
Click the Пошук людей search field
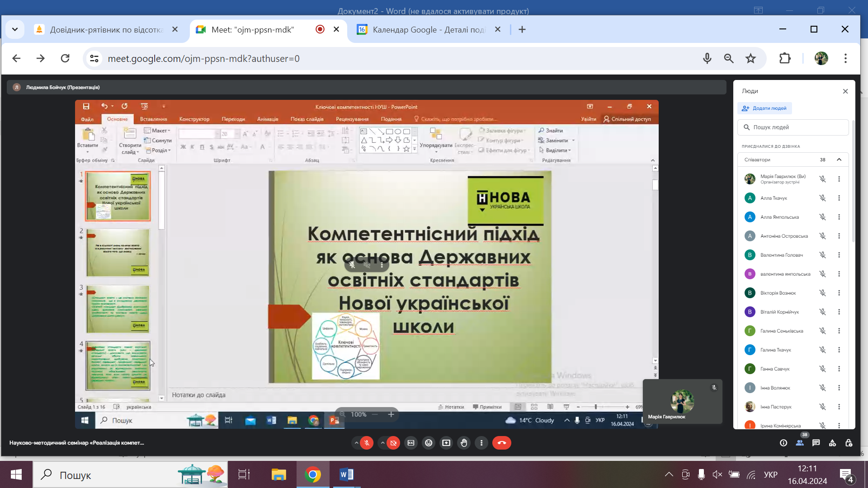tap(793, 127)
